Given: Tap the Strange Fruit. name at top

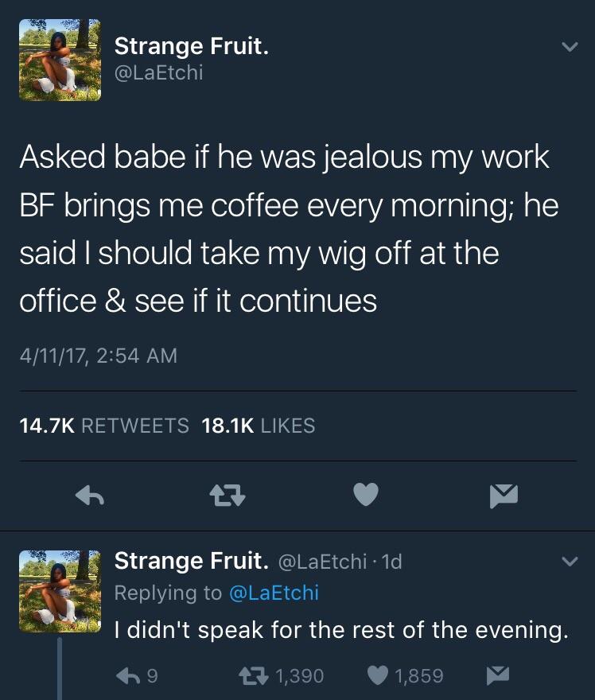Looking at the screenshot, I should click(191, 47).
